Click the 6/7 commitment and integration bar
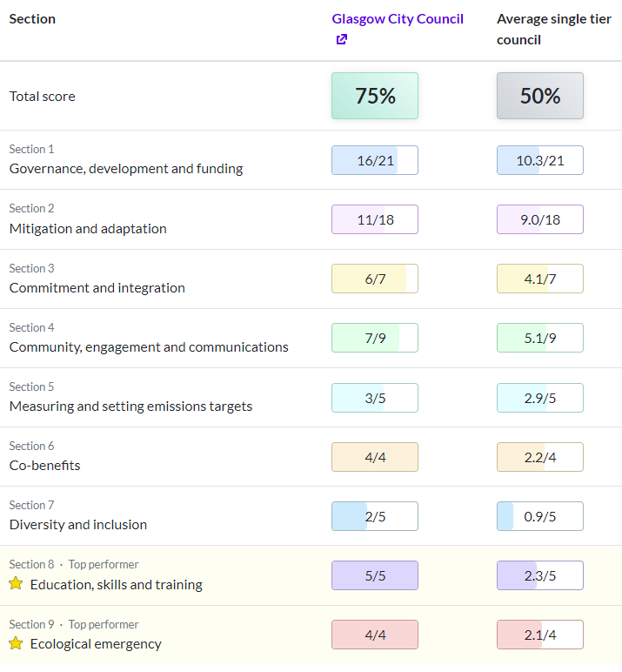The image size is (622, 672). pyautogui.click(x=375, y=279)
